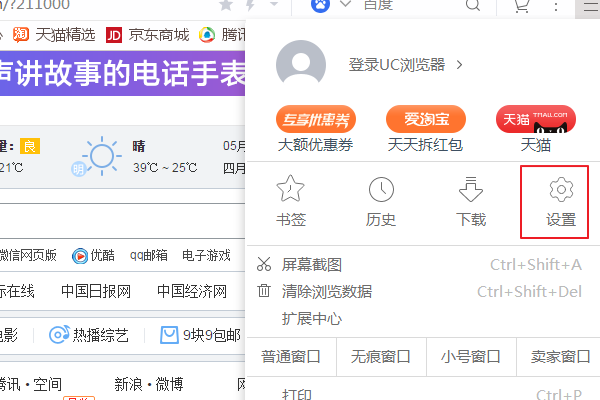Click the hamburger menu button
Viewport: 600px width, 400px height.
(x=589, y=7)
